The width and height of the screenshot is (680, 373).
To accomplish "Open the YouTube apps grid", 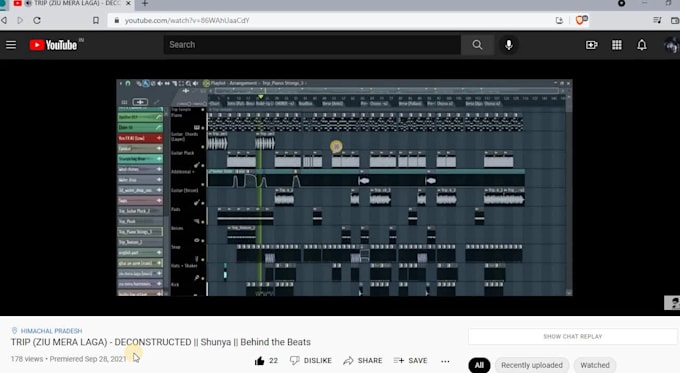I will click(617, 45).
